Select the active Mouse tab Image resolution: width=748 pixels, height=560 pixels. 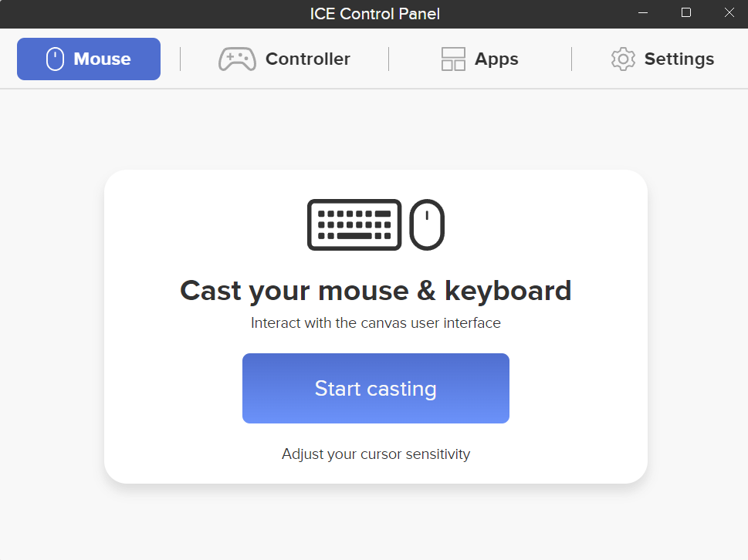(x=88, y=59)
